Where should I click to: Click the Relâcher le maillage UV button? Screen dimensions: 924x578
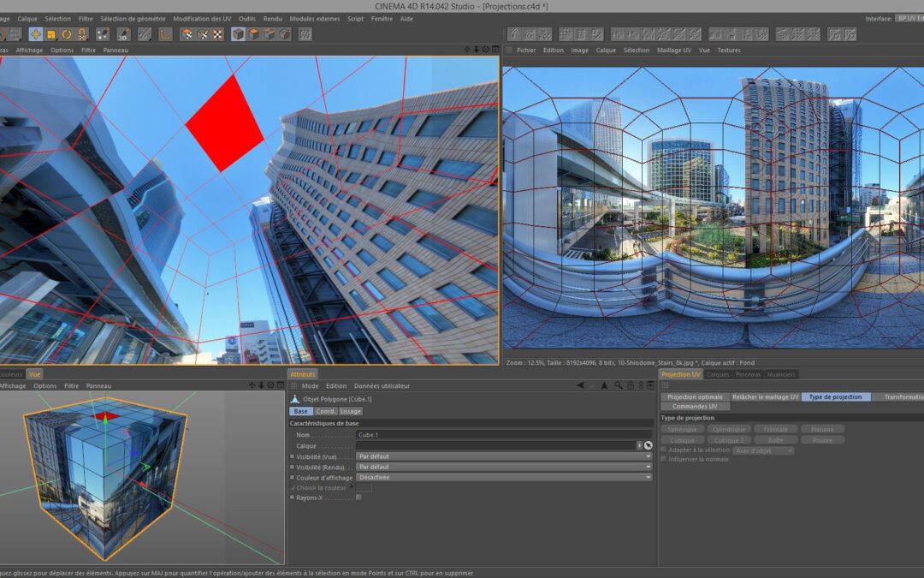pyautogui.click(x=765, y=396)
